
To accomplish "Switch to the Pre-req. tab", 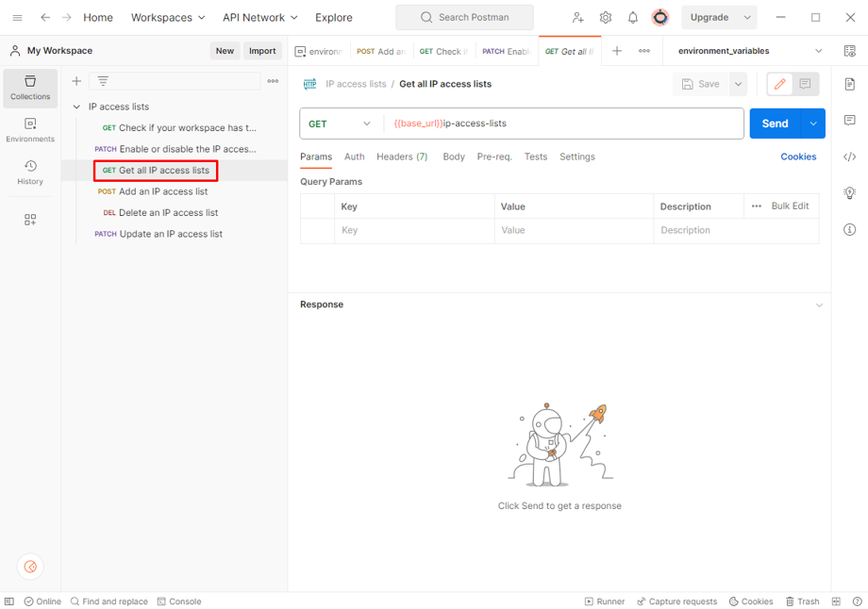I will pos(494,156).
